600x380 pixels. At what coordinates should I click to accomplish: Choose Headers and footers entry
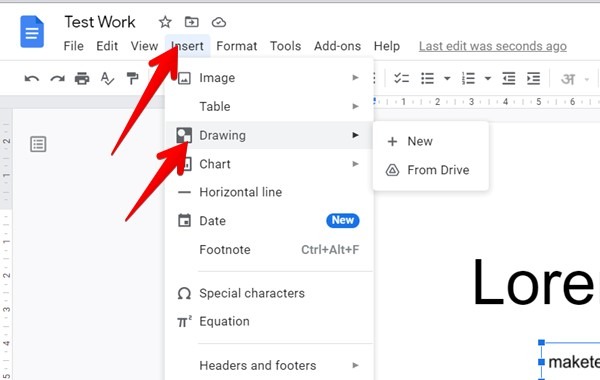tap(269, 365)
